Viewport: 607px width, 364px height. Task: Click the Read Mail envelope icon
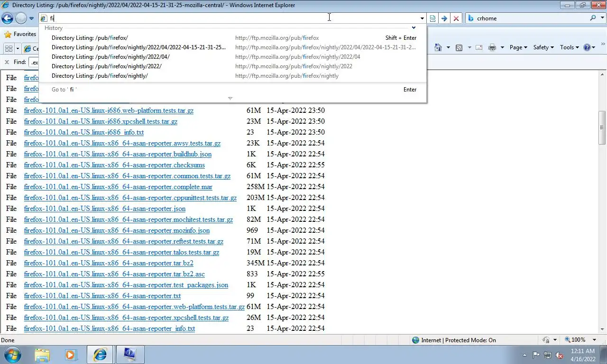coord(479,47)
